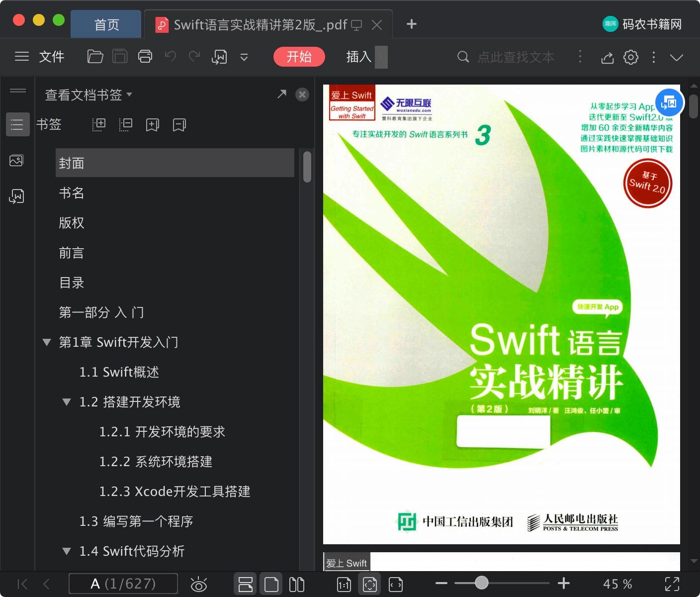700x597 pixels.
Task: Open the 查看文档书签 dropdown
Action: (x=88, y=95)
